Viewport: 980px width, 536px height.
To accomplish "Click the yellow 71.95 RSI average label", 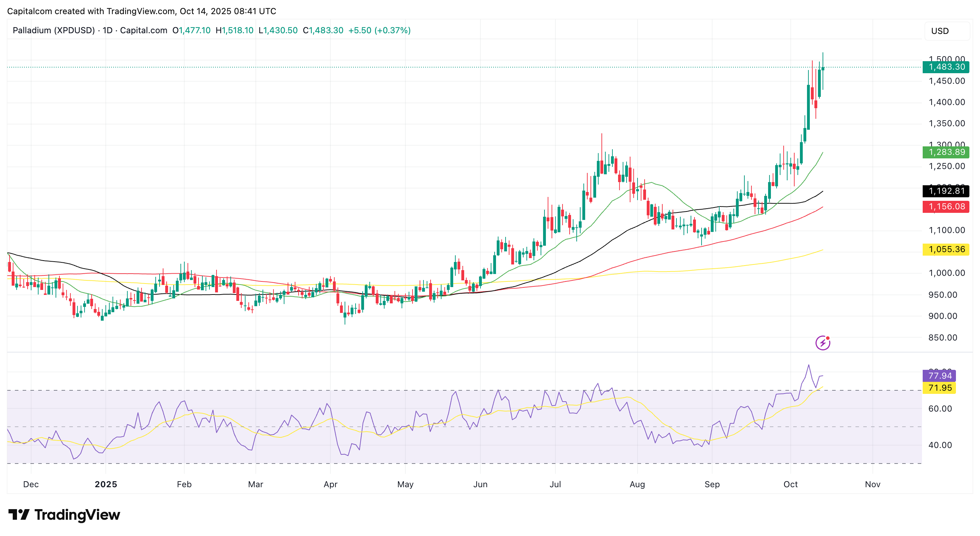I will tap(939, 388).
